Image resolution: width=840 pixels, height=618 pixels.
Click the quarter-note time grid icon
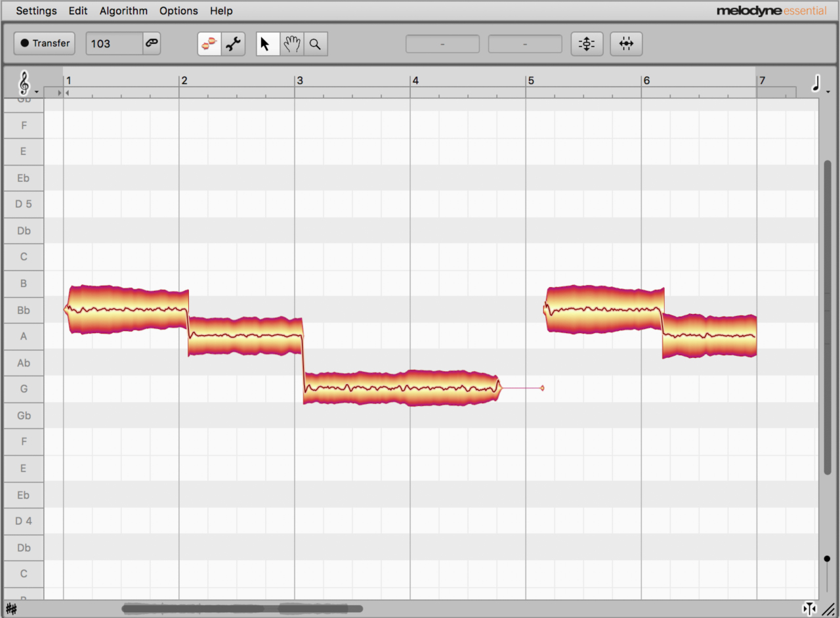[816, 83]
